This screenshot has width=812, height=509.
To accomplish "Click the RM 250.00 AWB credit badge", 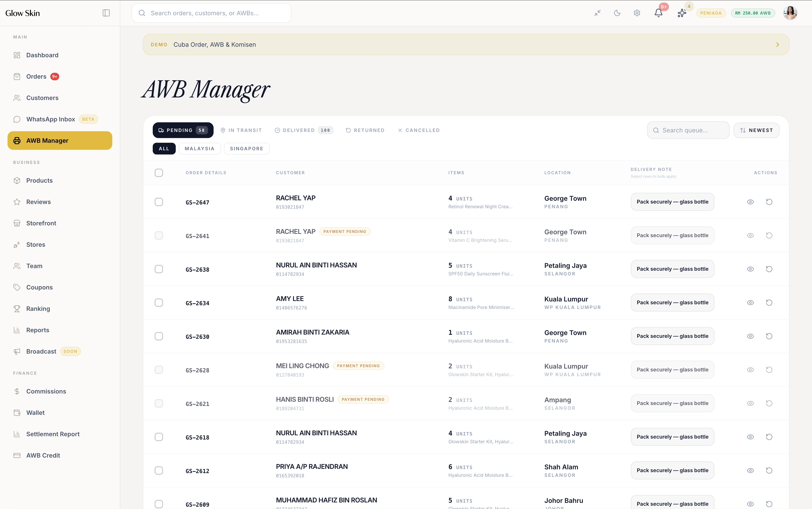I will 753,13.
